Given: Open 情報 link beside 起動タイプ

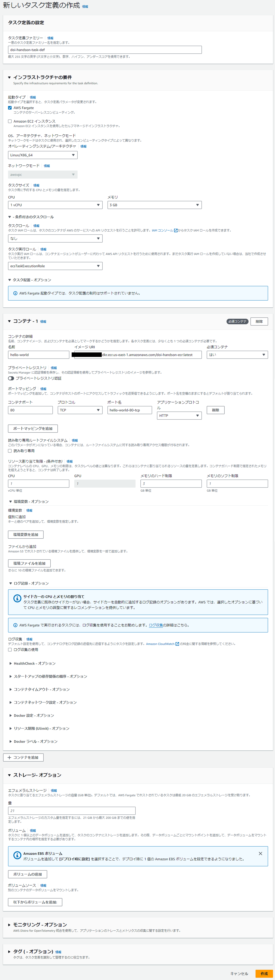Looking at the screenshot, I should 33,97.
